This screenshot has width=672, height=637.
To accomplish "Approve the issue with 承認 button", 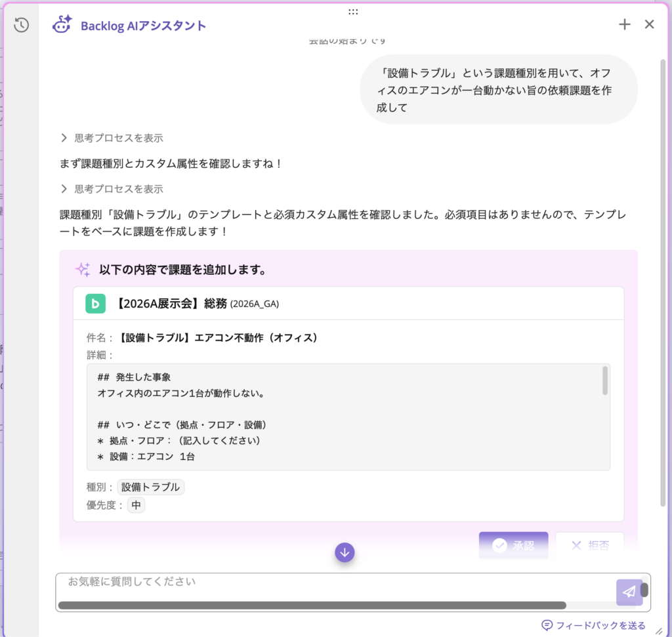I will point(513,545).
